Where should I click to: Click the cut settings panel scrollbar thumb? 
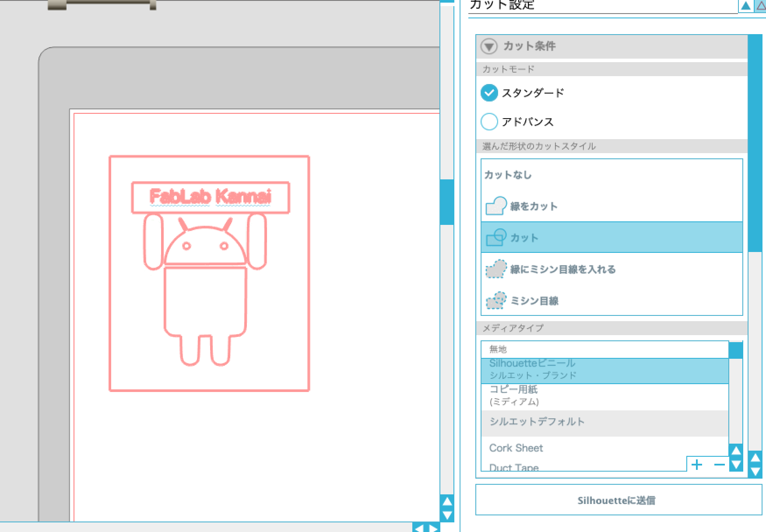[x=755, y=143]
